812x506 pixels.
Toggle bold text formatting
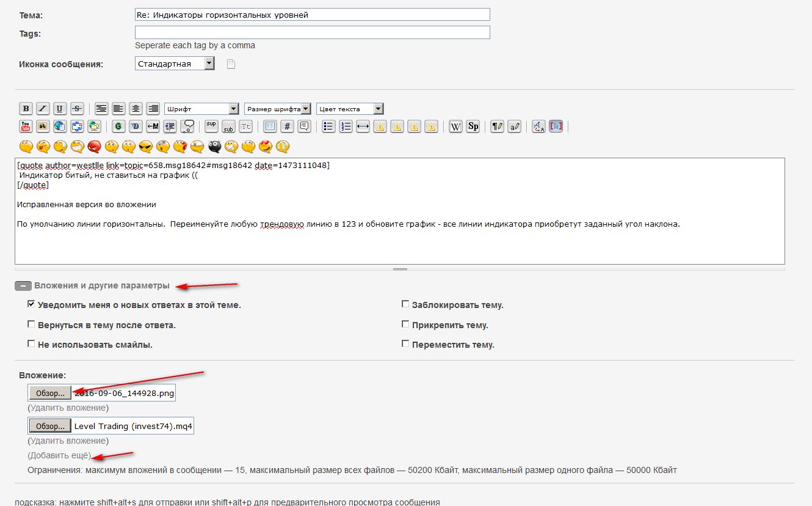tap(26, 109)
